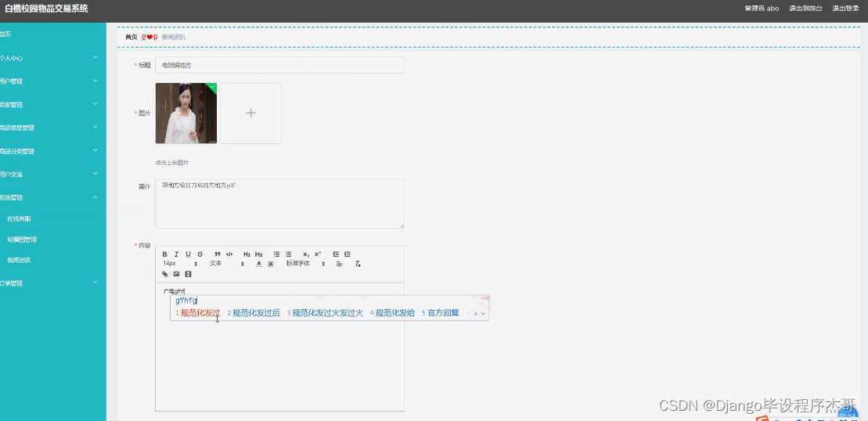Image resolution: width=868 pixels, height=421 pixels.
Task: Toggle underline formatting in editor
Action: pos(188,254)
